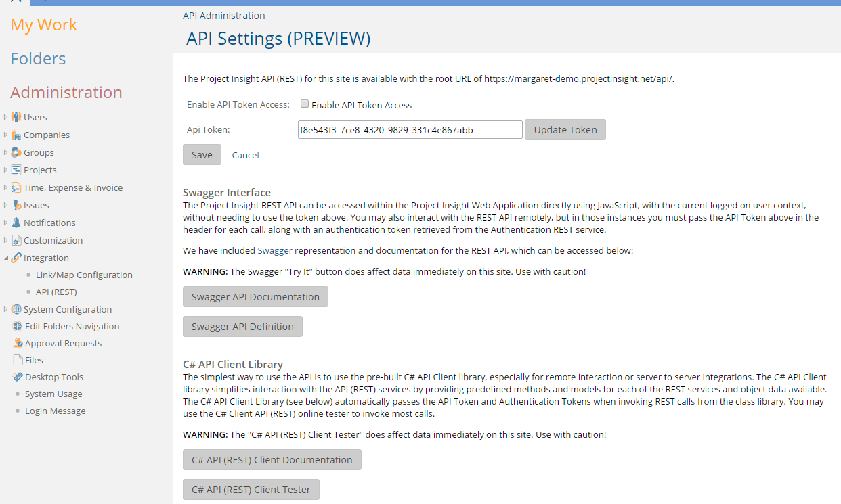Click the Desktop Tools icon
The height and width of the screenshot is (504, 841).
tap(18, 377)
